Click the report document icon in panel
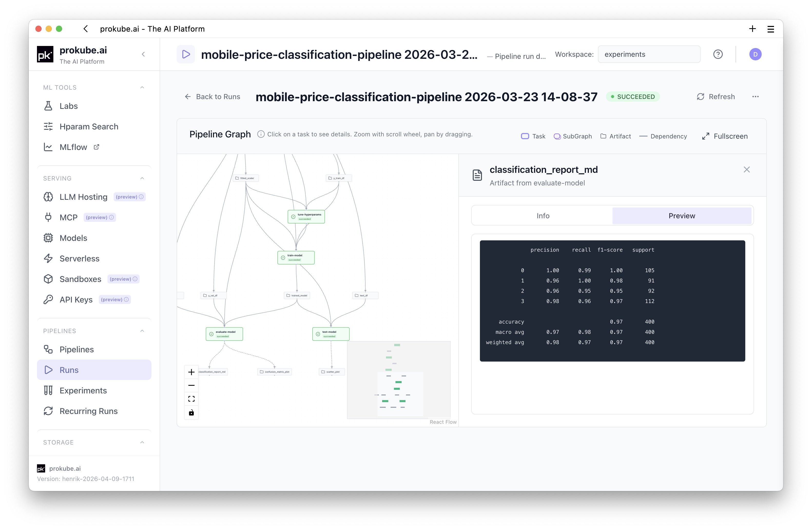 click(x=477, y=175)
